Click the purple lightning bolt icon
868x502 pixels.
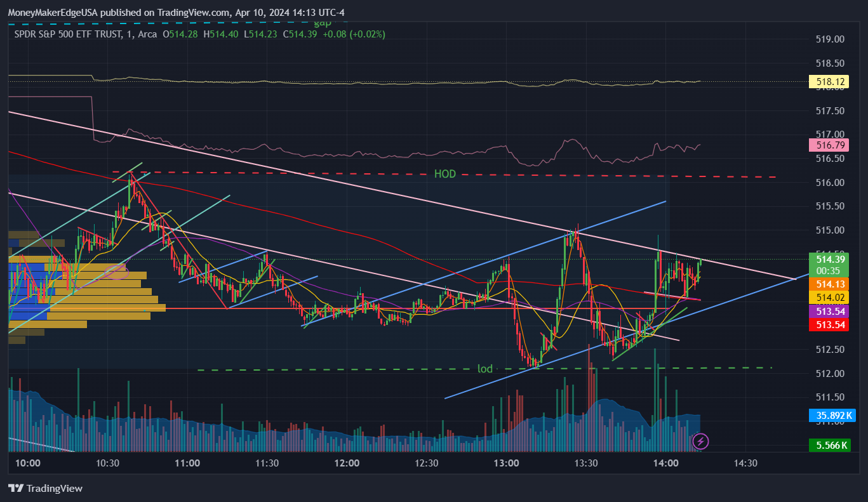coord(700,440)
